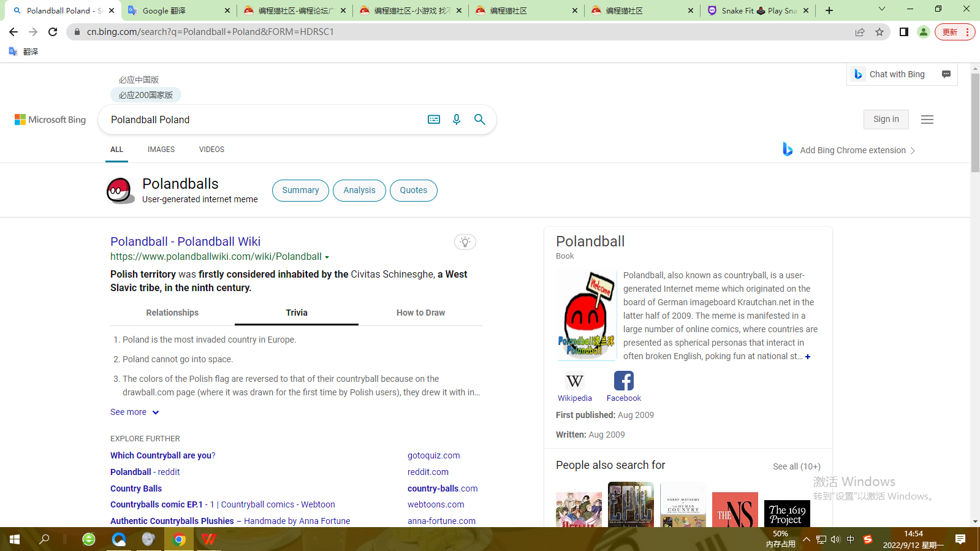Image resolution: width=980 pixels, height=551 pixels.
Task: Open the Country Balls link
Action: coord(136,488)
